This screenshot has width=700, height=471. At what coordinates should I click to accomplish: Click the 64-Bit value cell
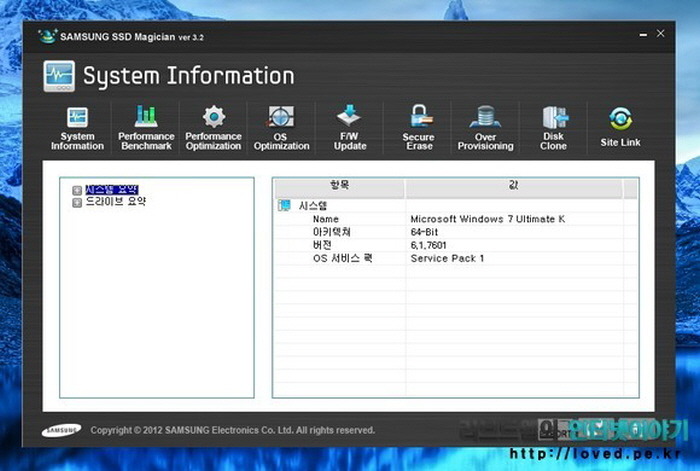(424, 232)
